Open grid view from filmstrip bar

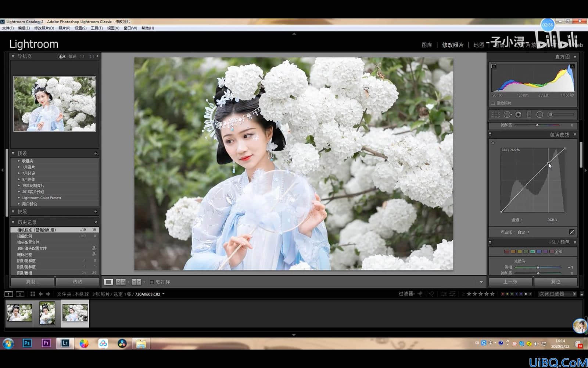click(33, 294)
